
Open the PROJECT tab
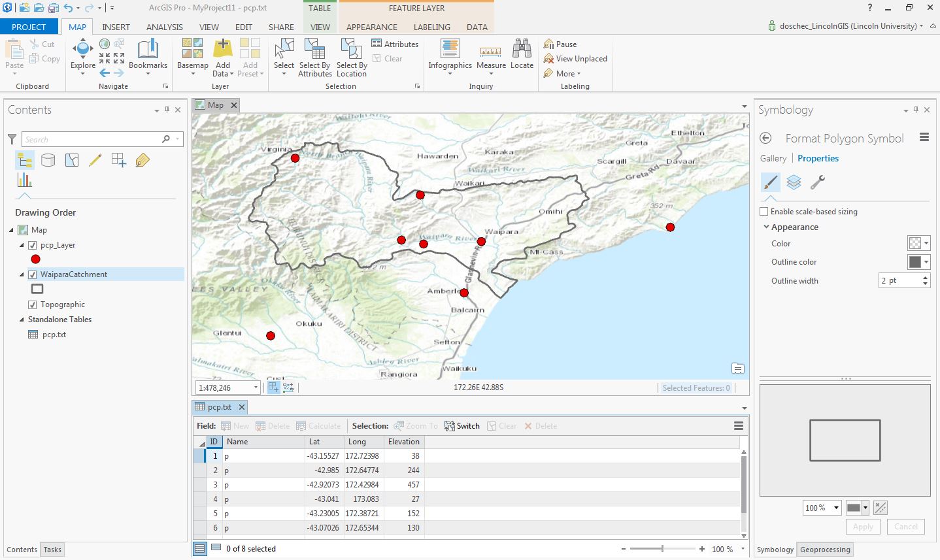pyautogui.click(x=29, y=27)
